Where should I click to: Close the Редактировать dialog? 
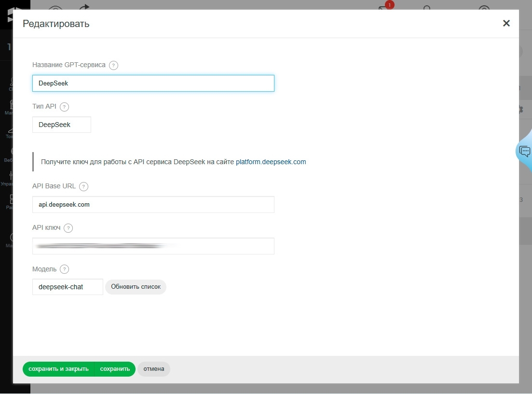coord(506,23)
